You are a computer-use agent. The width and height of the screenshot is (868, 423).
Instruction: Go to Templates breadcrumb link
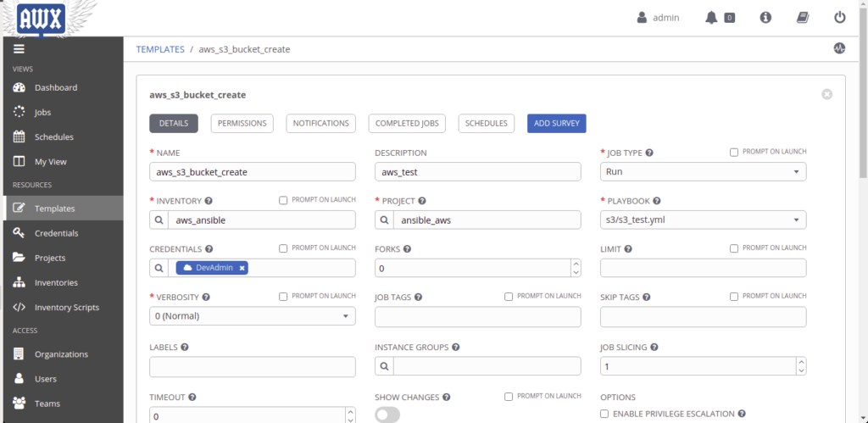[160, 49]
